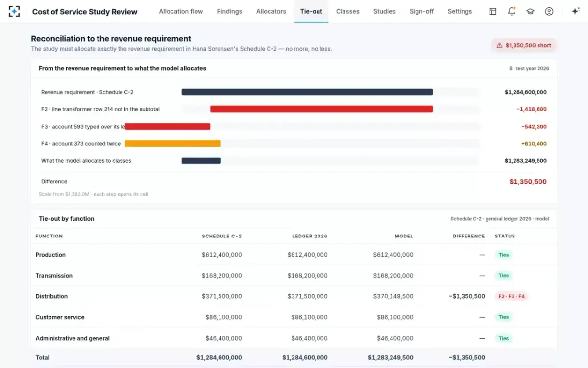588x368 pixels.
Task: Click the Total row label
Action: (x=42, y=357)
